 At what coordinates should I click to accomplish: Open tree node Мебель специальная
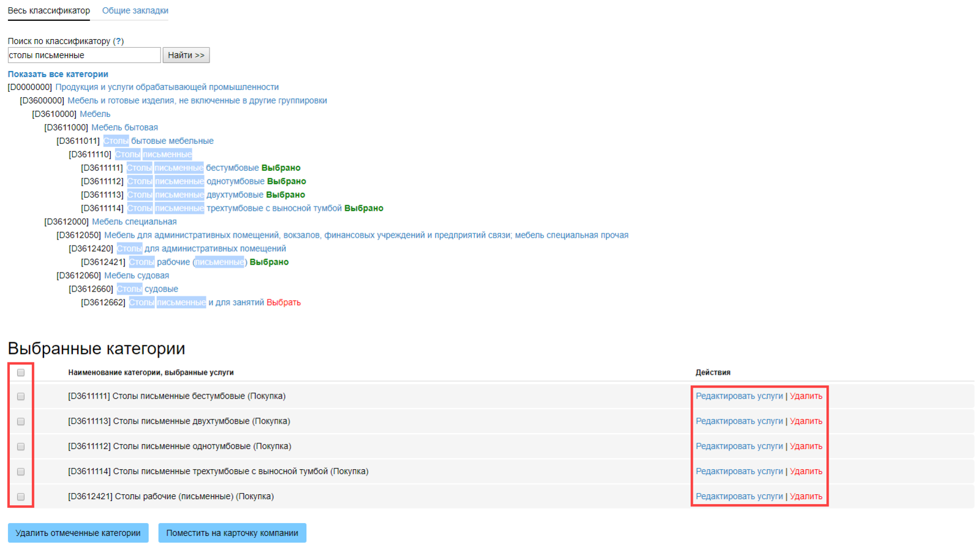(x=134, y=222)
